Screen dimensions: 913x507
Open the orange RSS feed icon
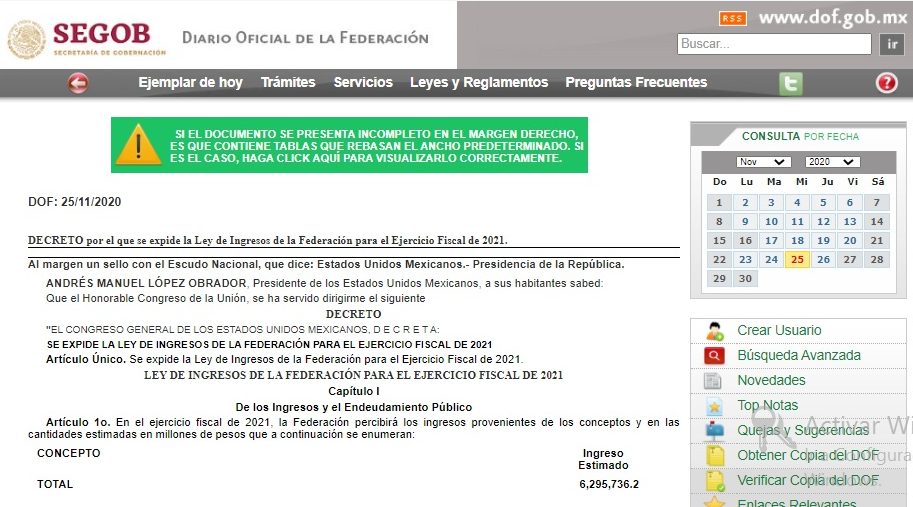pos(733,19)
